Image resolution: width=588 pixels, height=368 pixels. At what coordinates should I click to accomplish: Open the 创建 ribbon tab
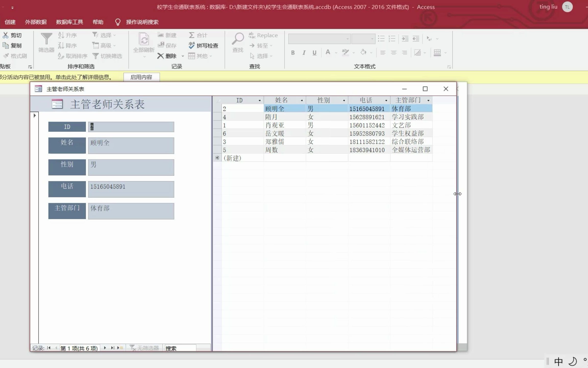point(10,22)
